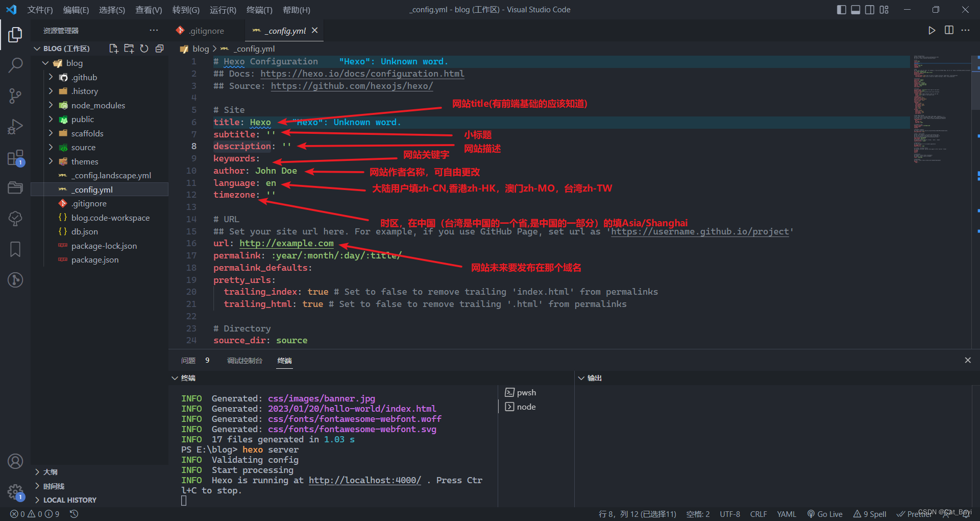Open errors and warnings count in status bar
Image resolution: width=980 pixels, height=521 pixels.
click(35, 514)
